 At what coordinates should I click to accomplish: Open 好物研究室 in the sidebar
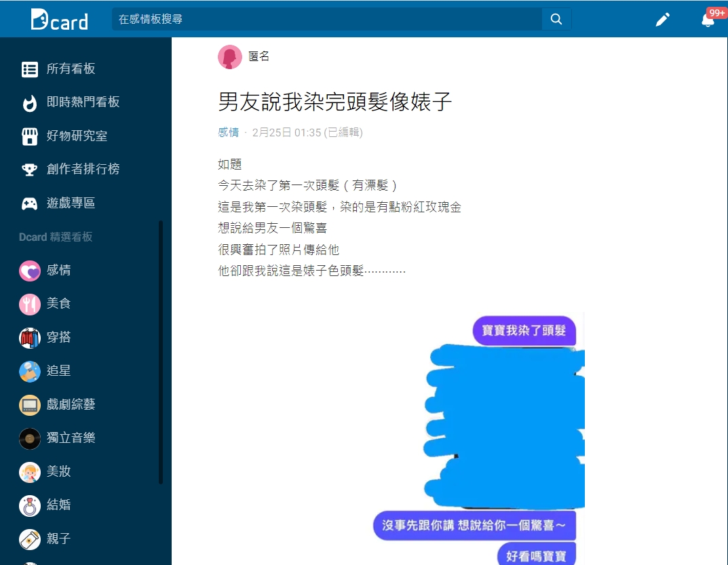click(x=77, y=136)
